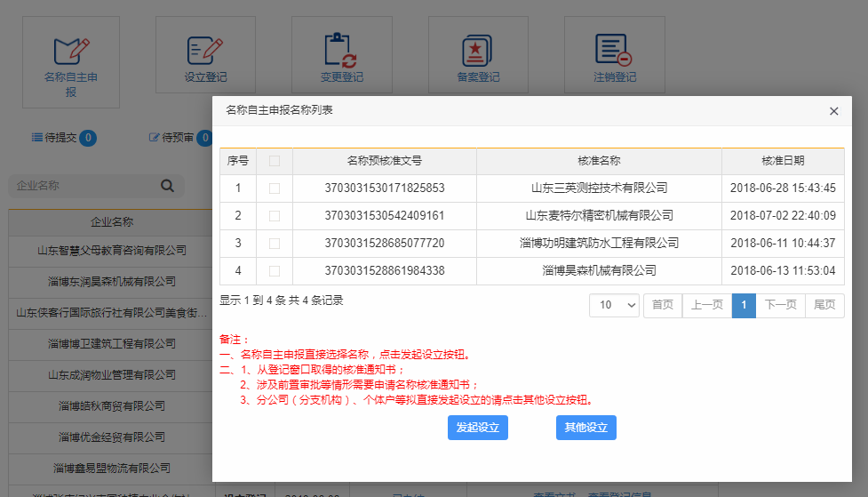Click the 其他设立 button
This screenshot has height=497, width=868.
(x=586, y=428)
